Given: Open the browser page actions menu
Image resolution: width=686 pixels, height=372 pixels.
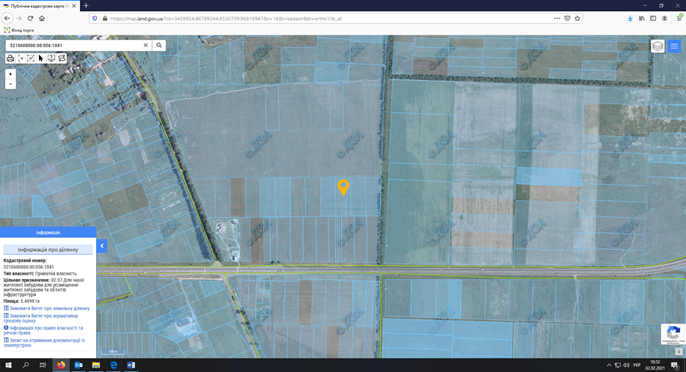Looking at the screenshot, I should (557, 18).
